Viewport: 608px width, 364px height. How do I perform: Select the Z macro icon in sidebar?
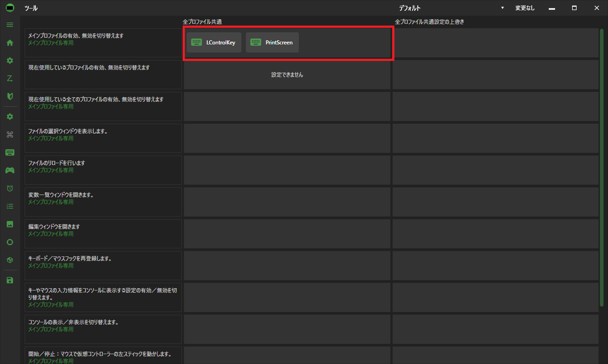coord(10,78)
